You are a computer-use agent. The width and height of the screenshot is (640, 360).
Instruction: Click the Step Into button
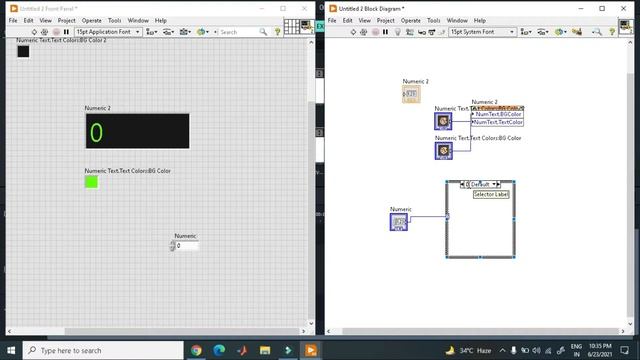[422, 32]
